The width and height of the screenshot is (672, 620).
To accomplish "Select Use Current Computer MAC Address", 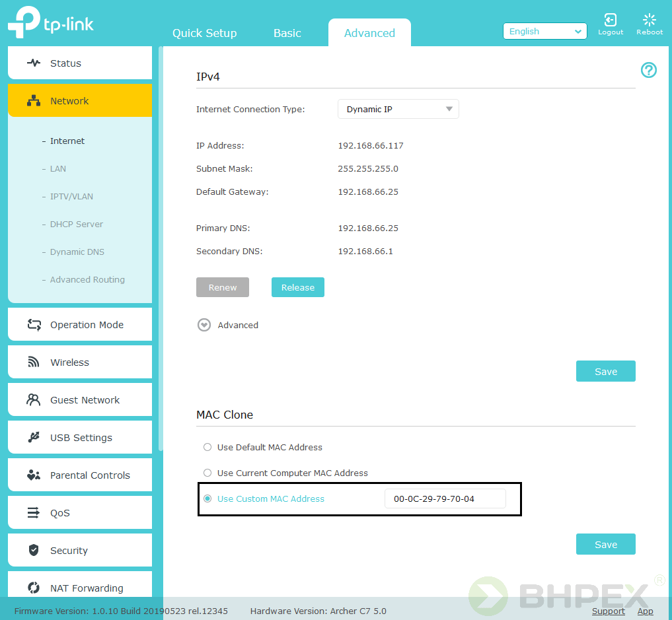I will [x=207, y=473].
